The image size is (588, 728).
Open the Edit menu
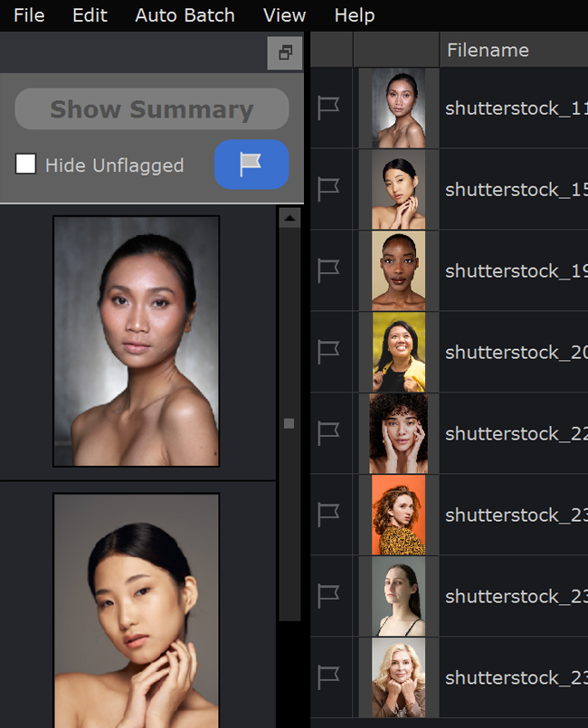(x=90, y=15)
